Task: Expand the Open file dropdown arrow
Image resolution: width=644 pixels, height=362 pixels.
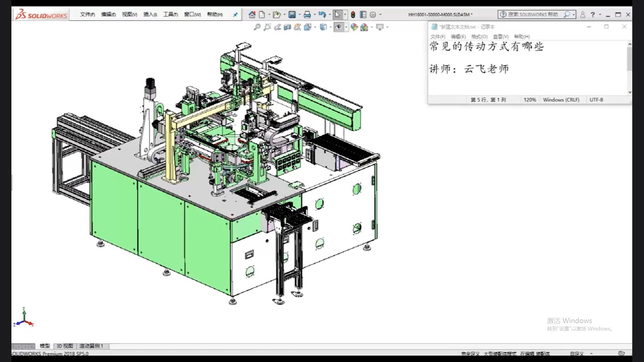Action: point(284,14)
